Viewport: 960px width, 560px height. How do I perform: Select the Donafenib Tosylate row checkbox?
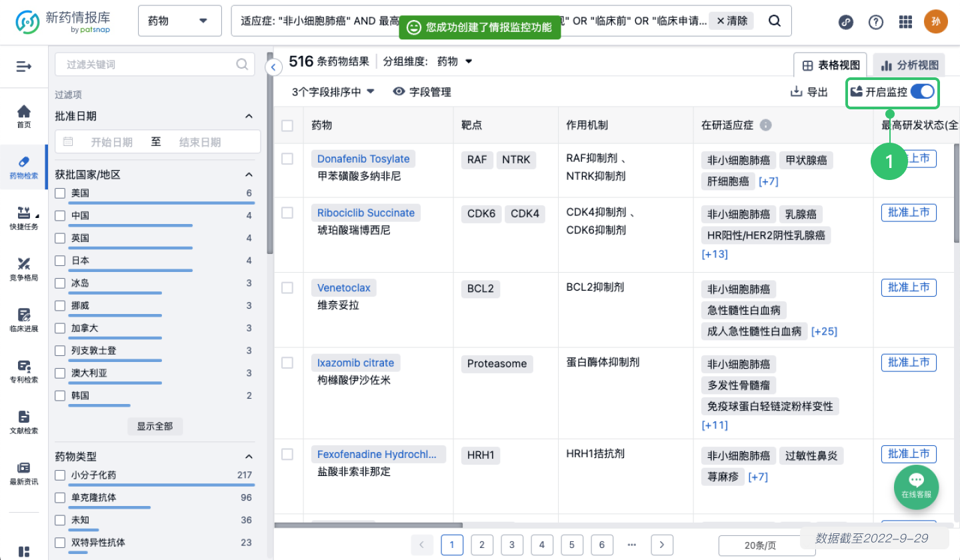[x=287, y=159]
